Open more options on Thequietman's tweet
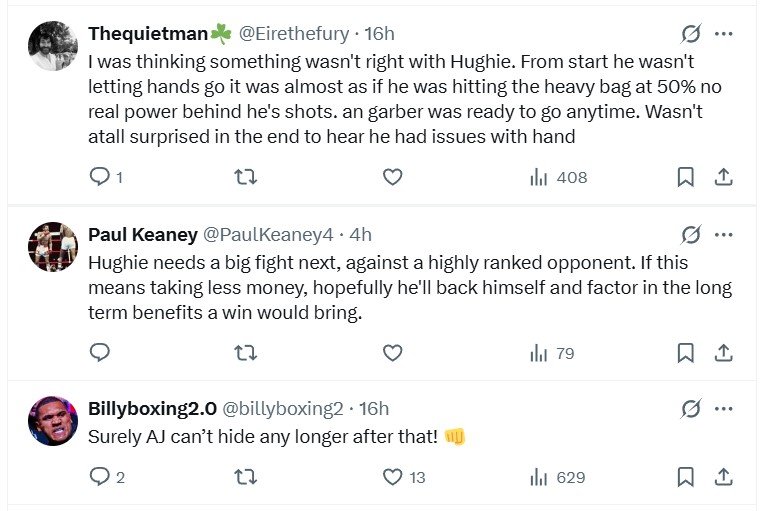The height and width of the screenshot is (511, 765). coord(724,34)
